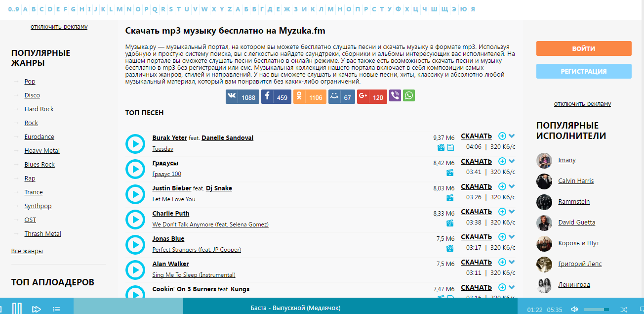This screenshot has height=314, width=644.
Task: Adjust the volume slider in the player
Action: (597, 310)
